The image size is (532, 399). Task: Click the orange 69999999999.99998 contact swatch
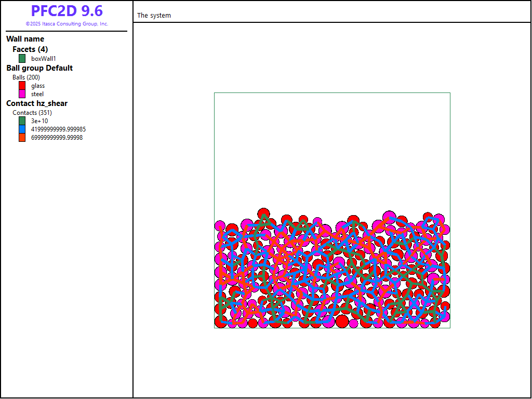[22, 138]
